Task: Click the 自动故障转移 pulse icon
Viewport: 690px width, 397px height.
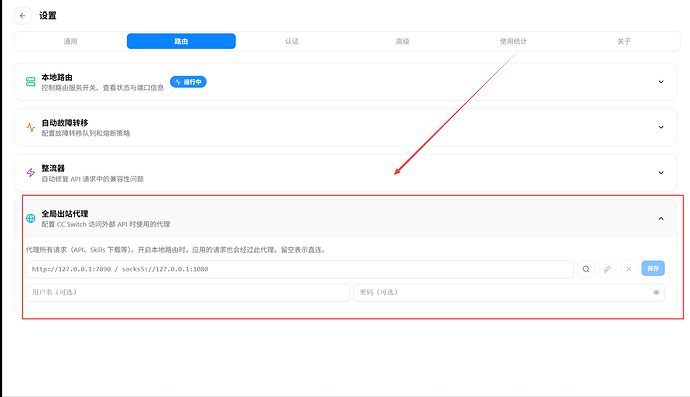Action: coord(30,127)
